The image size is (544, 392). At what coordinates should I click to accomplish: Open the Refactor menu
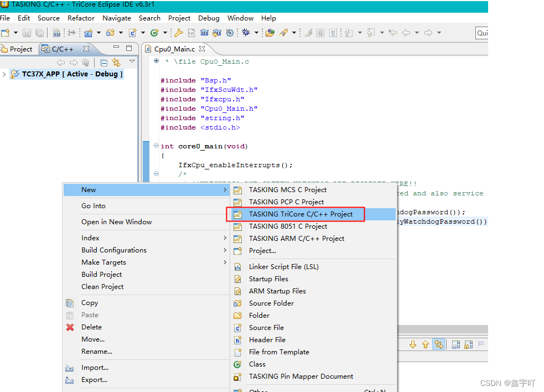81,18
